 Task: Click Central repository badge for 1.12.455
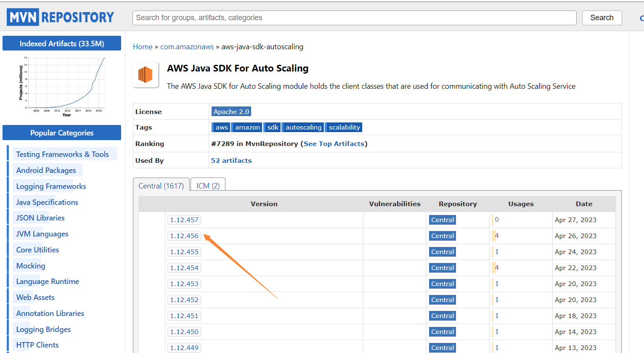(443, 252)
